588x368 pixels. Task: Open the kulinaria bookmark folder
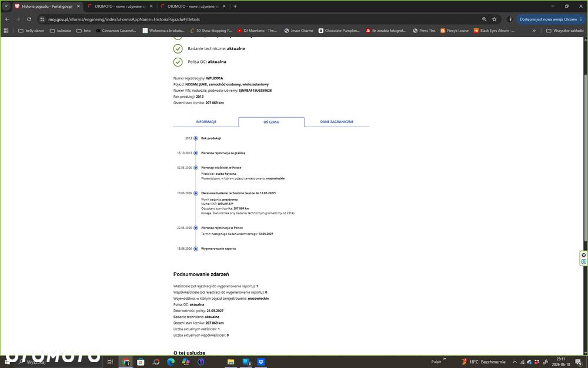click(x=61, y=31)
